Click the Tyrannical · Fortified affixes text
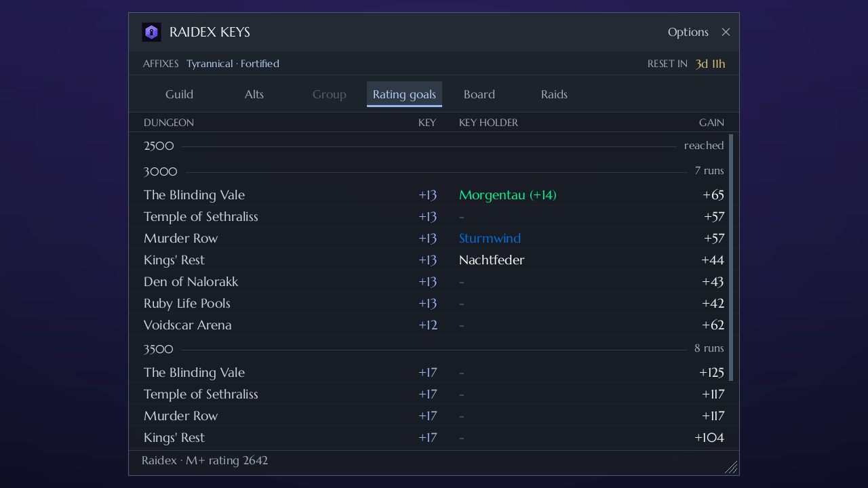 coord(233,64)
